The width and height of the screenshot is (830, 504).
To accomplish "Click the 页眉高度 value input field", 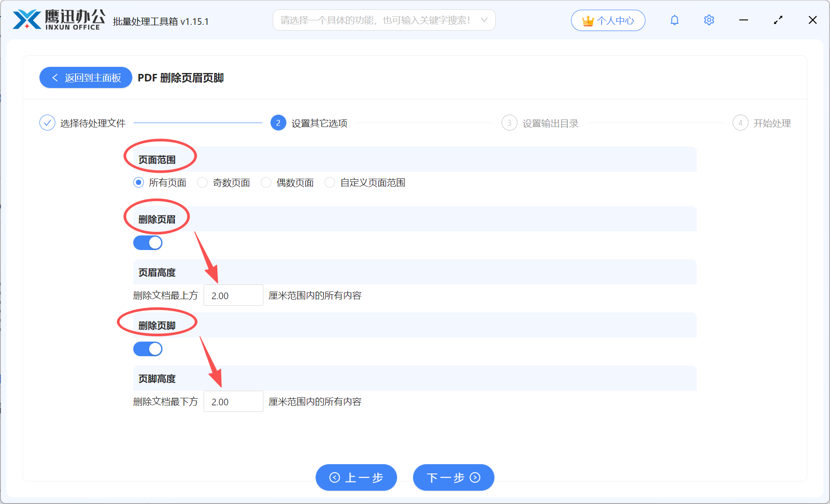I will 233,296.
